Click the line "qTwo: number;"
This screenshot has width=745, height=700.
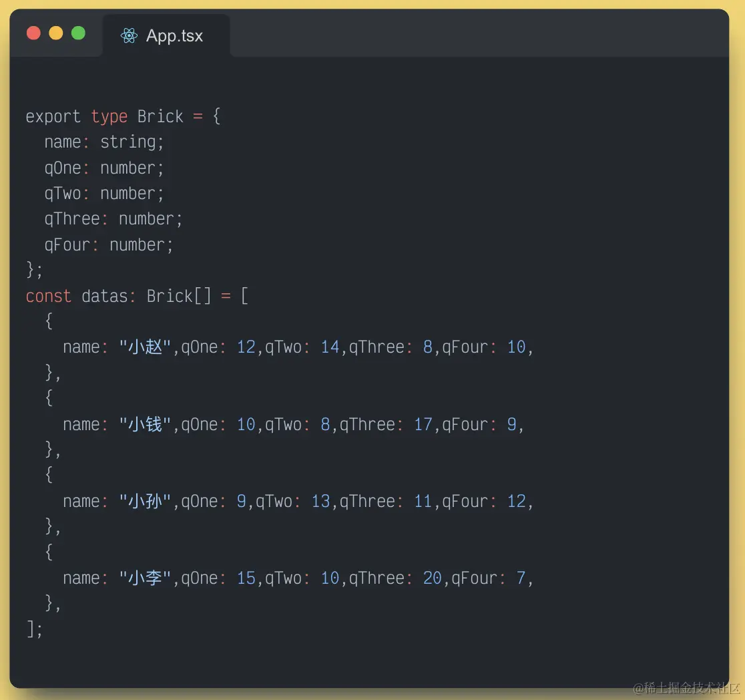104,194
